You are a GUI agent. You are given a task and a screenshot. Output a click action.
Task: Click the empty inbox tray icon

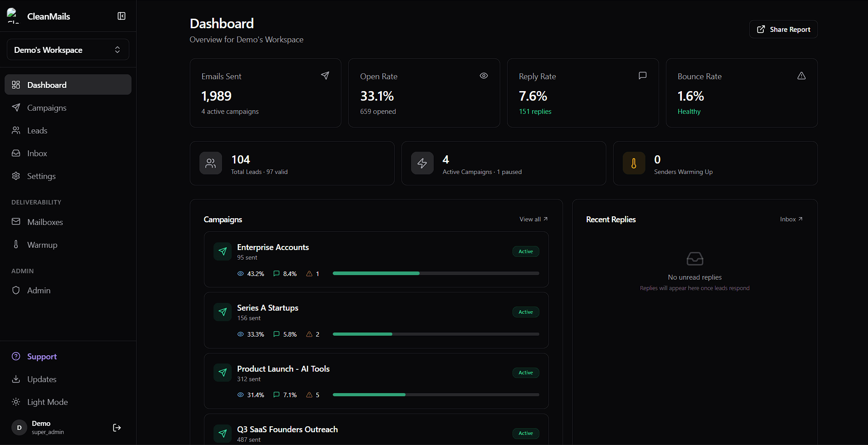(695, 259)
